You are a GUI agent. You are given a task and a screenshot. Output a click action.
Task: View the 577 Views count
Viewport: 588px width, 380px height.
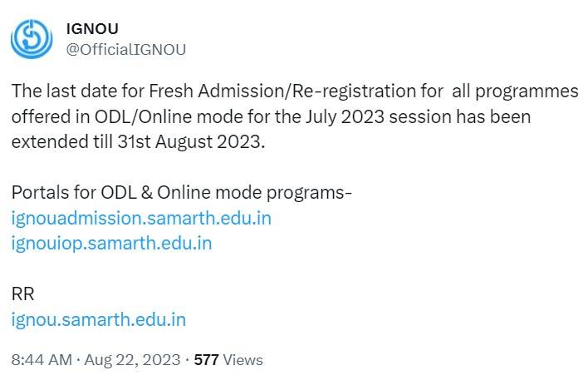click(228, 360)
